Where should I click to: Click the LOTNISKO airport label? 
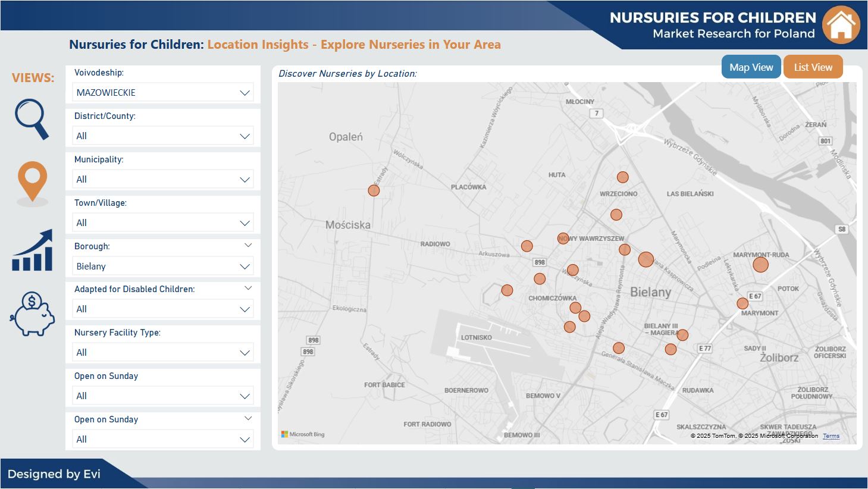pos(477,337)
